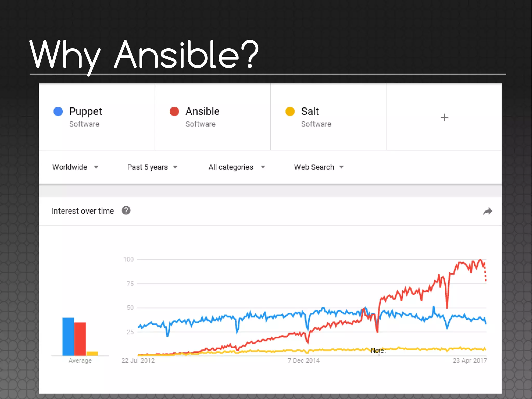Open the Past 5 years dropdown
532x399 pixels.
click(x=152, y=167)
